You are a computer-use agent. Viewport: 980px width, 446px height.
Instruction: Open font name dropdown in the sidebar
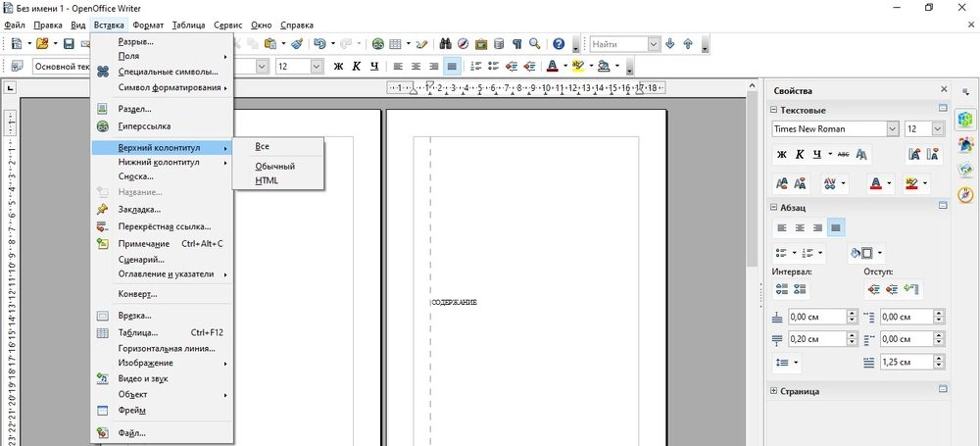[893, 128]
